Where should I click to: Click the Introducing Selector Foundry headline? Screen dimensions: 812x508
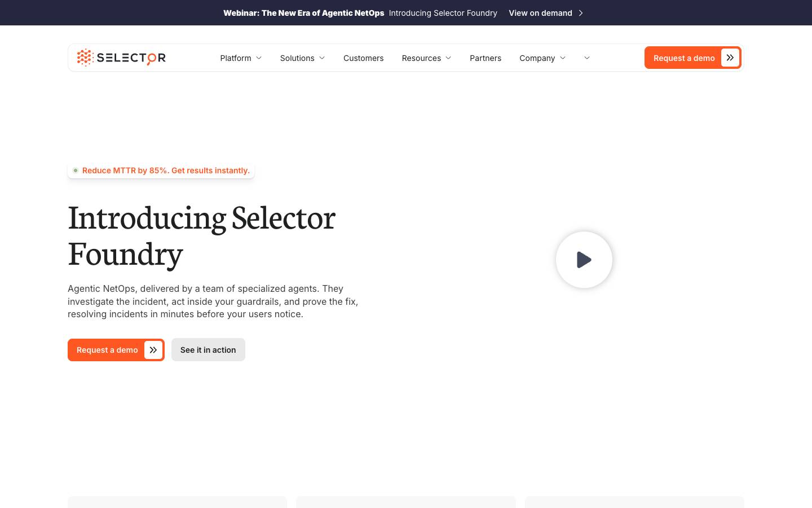pyautogui.click(x=202, y=235)
